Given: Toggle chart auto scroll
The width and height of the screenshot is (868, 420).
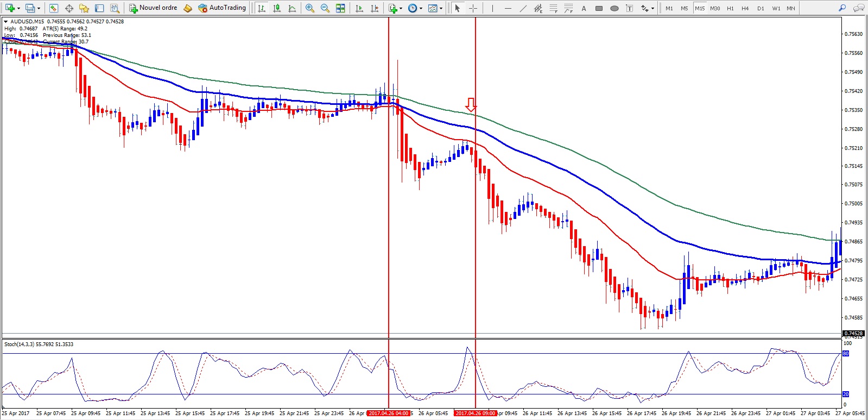Looking at the screenshot, I should (359, 8).
